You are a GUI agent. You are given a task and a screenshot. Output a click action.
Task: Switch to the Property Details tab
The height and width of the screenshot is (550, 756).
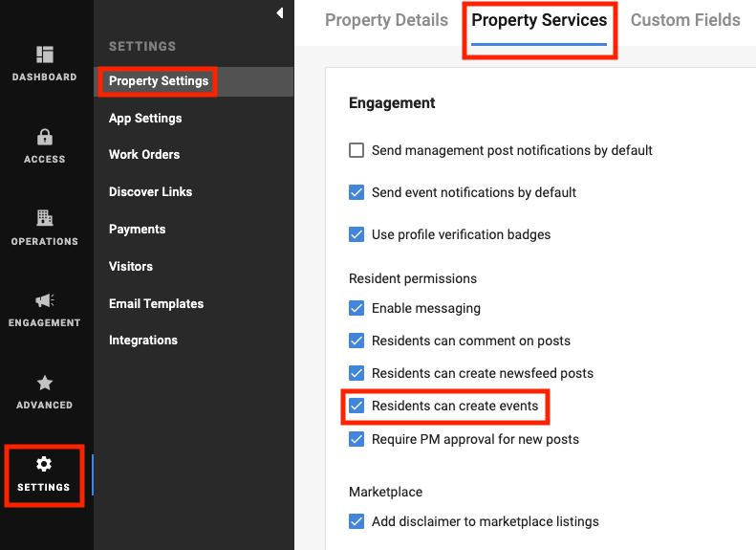386,20
